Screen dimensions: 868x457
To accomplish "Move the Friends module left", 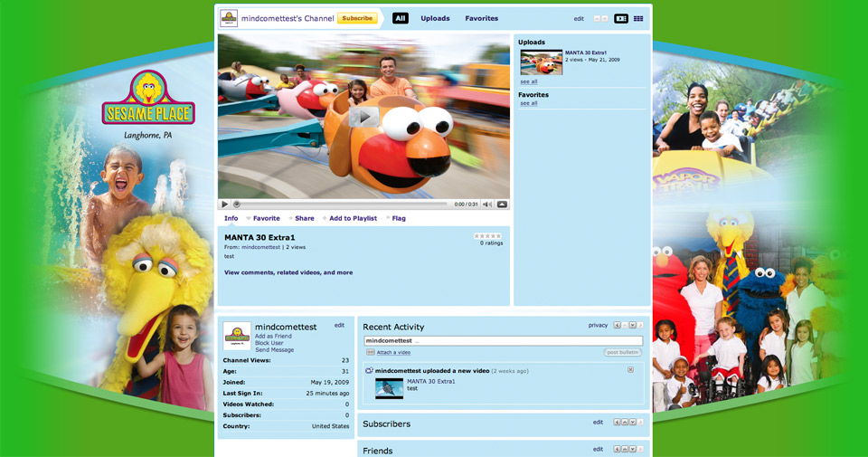I will pos(617,449).
